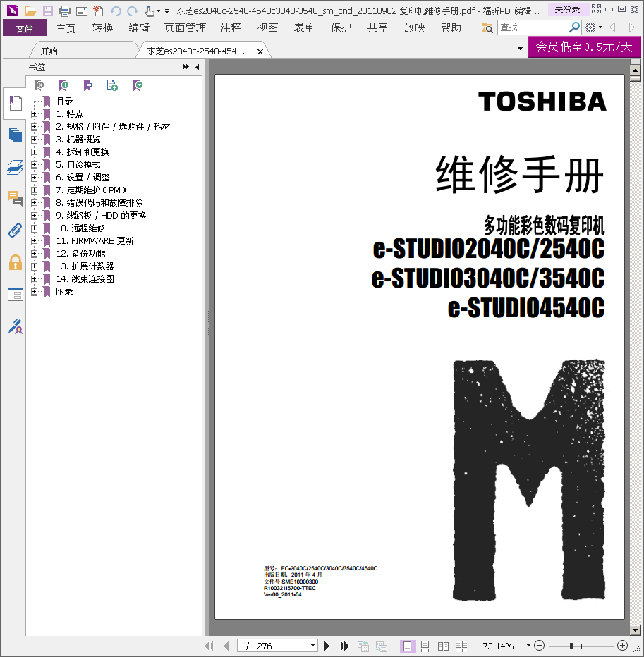Open the layers panel icon
This screenshot has height=657, width=644.
[16, 167]
